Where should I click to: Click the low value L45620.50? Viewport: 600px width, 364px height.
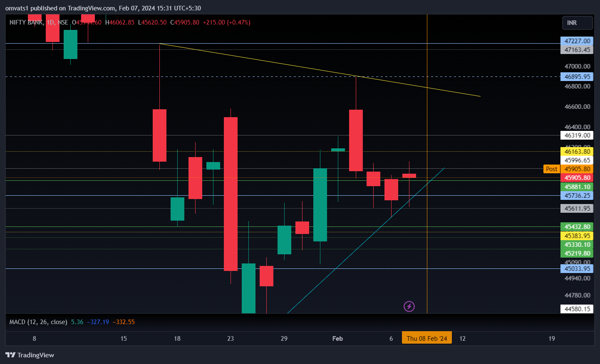pyautogui.click(x=152, y=22)
